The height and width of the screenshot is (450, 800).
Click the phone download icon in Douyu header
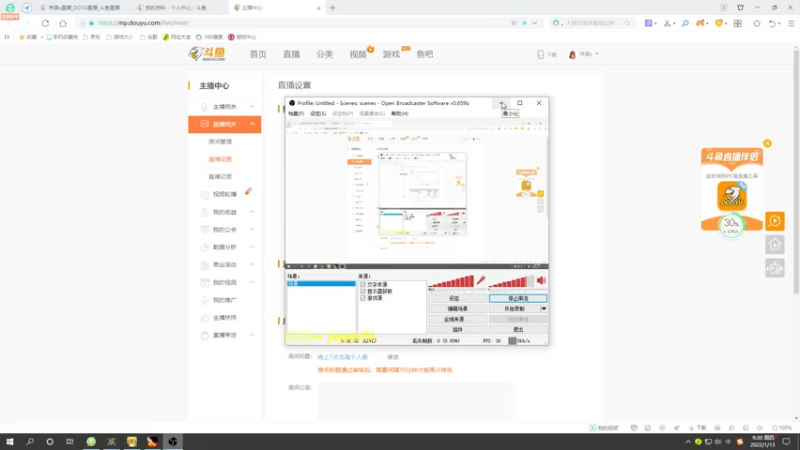pos(541,54)
